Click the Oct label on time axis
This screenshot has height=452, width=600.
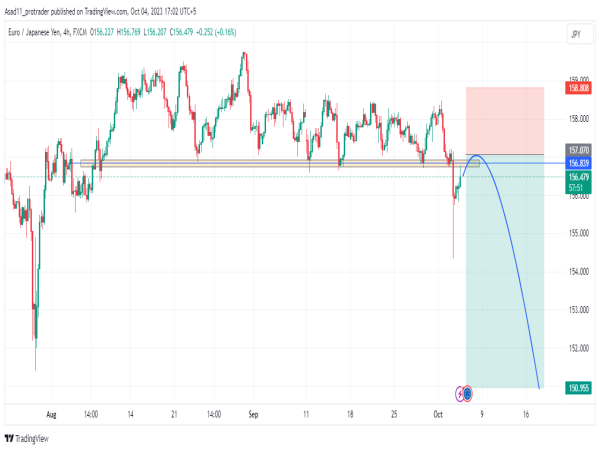tap(438, 414)
